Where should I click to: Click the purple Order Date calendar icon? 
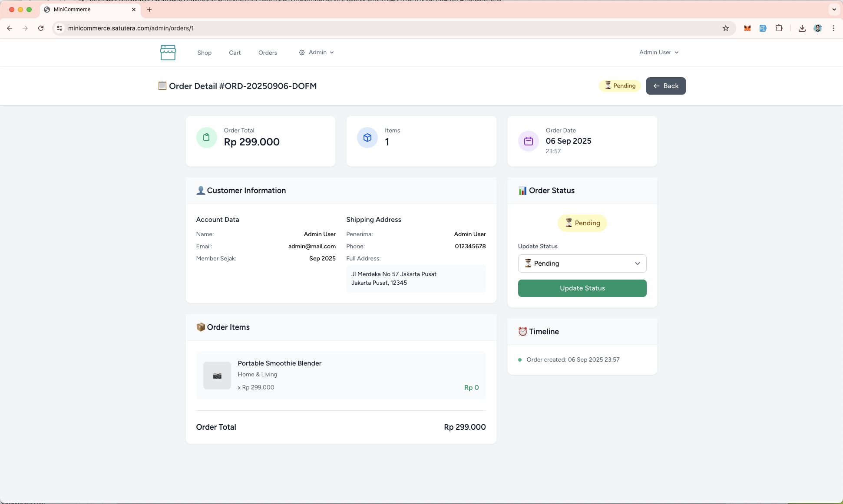pos(528,141)
